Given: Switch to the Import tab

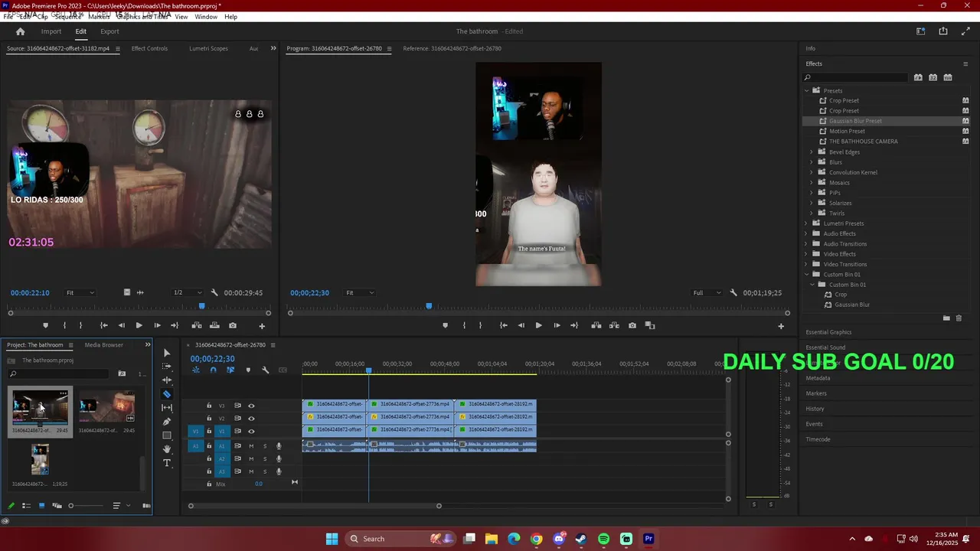Looking at the screenshot, I should click(51, 31).
